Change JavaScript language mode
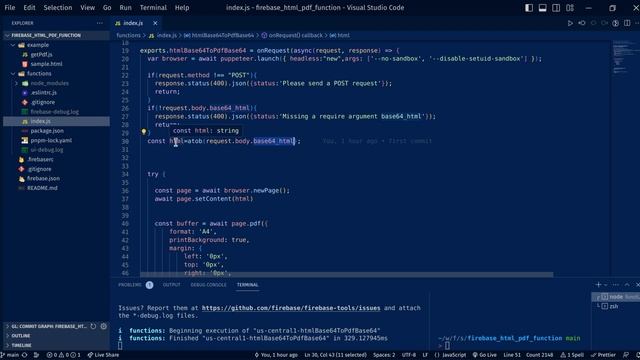640x360 pixels. pos(453,355)
